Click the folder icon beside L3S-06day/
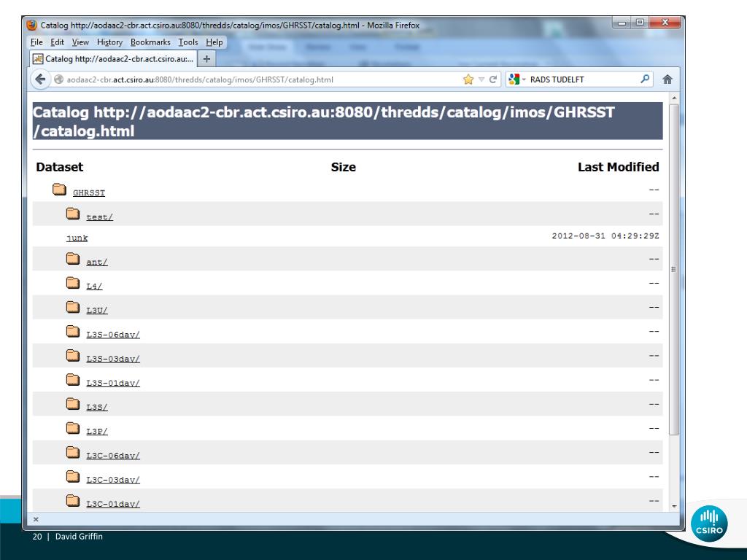The image size is (747, 560). point(73,331)
